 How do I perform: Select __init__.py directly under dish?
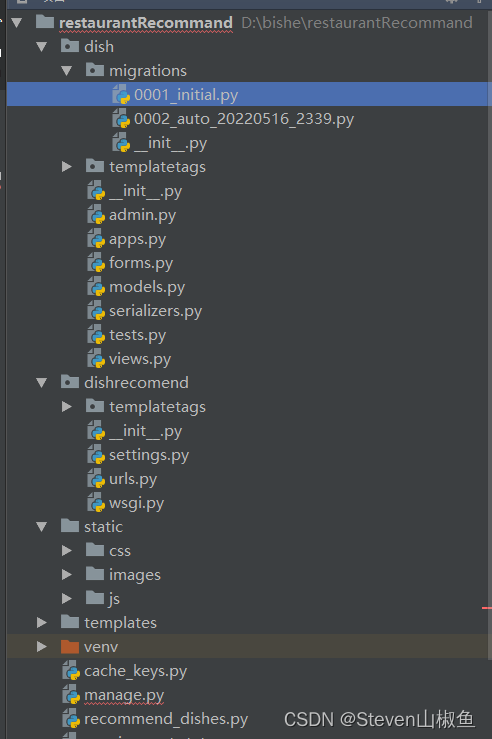[x=145, y=191]
